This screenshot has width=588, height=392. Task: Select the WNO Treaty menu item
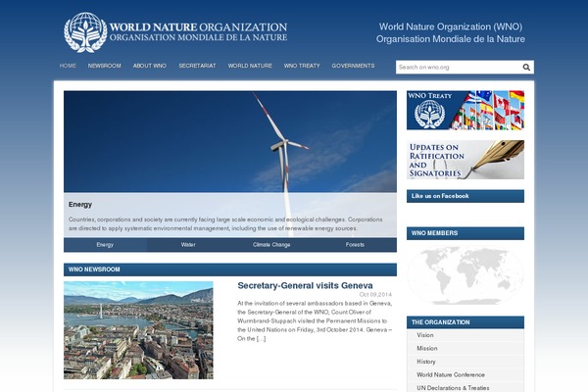pos(302,66)
